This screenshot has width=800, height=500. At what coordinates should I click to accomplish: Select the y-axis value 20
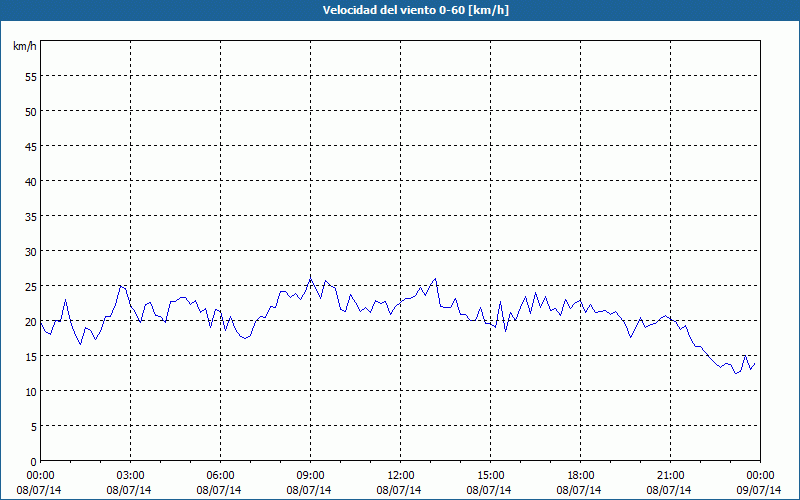pos(31,322)
